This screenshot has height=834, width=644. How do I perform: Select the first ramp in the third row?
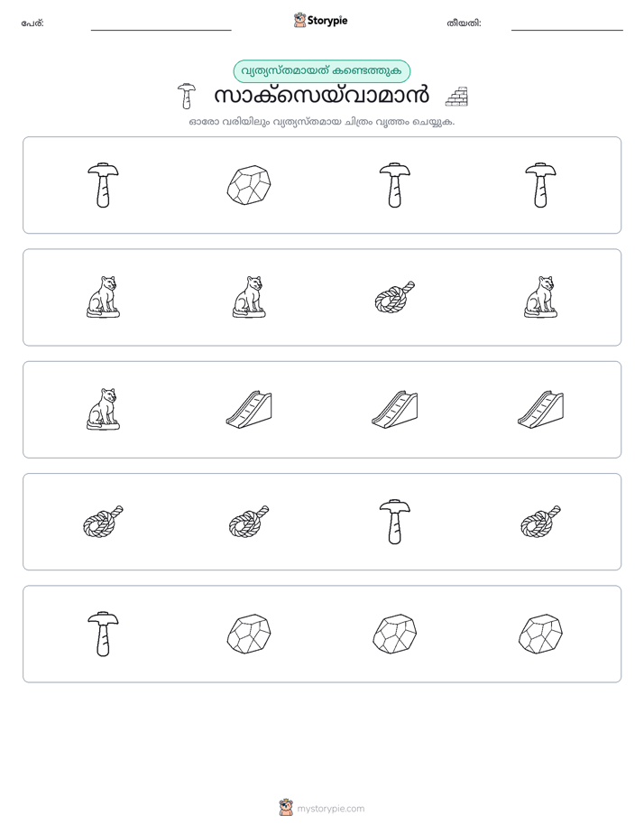249,409
